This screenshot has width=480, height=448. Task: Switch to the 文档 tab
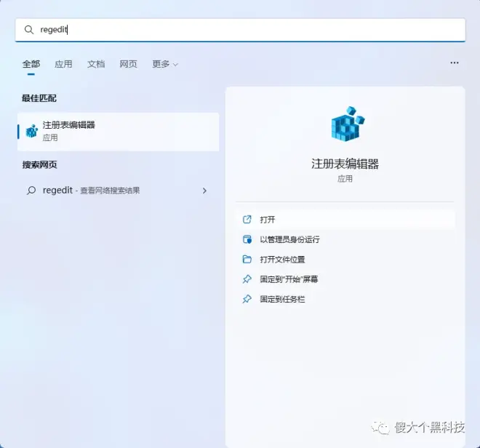tap(96, 64)
